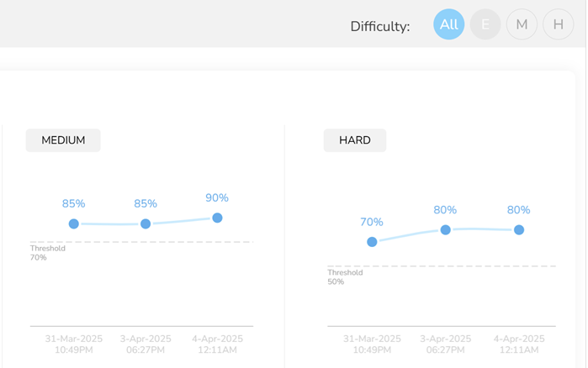Click Hard chart 70% data point

click(372, 242)
